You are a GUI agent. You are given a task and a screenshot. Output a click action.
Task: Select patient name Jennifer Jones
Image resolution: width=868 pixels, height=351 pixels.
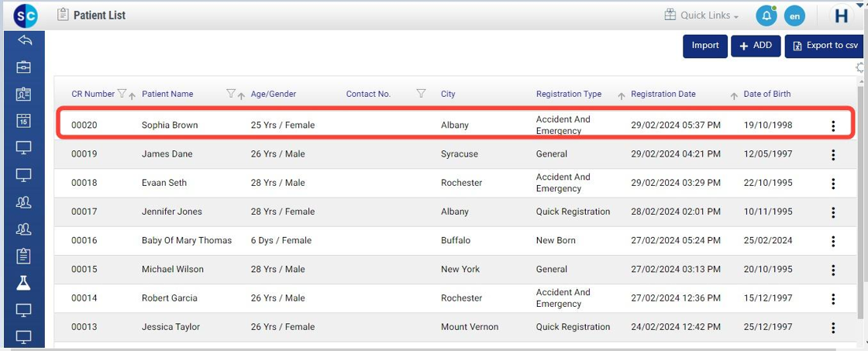(172, 212)
